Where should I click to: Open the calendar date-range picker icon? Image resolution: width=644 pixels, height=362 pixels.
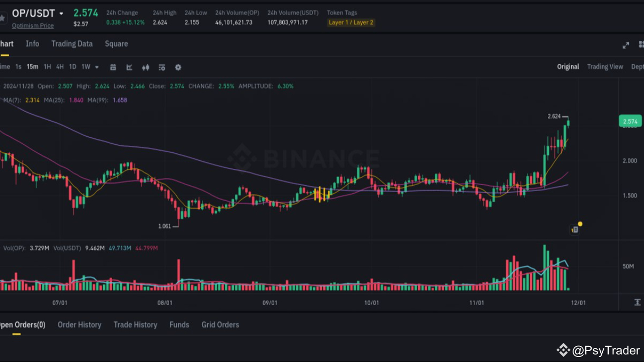coord(113,67)
